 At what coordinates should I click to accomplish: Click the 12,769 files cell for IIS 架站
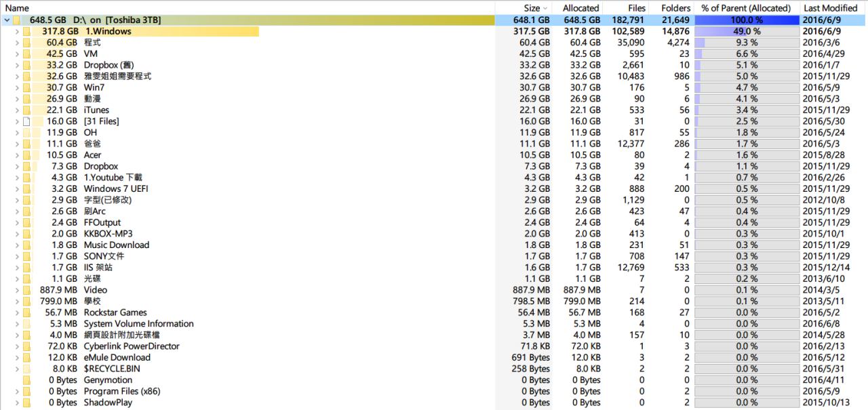click(631, 267)
